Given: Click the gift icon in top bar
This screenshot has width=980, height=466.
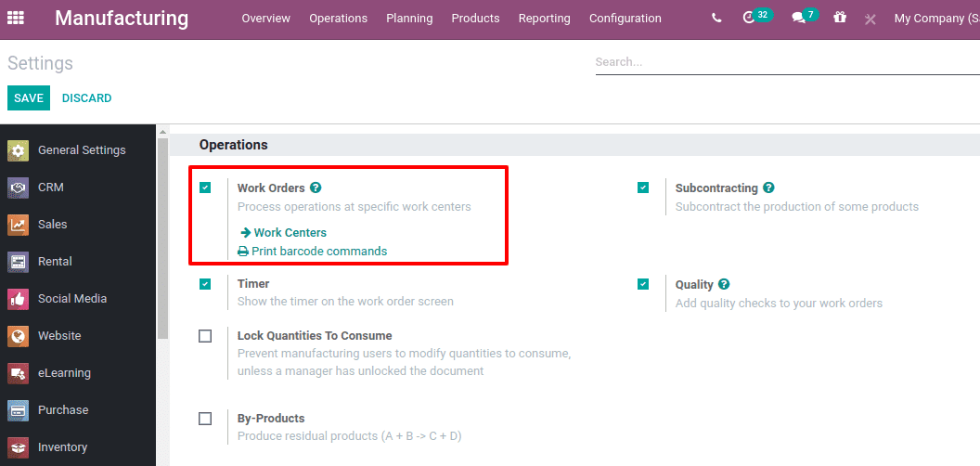Looking at the screenshot, I should click(x=840, y=18).
